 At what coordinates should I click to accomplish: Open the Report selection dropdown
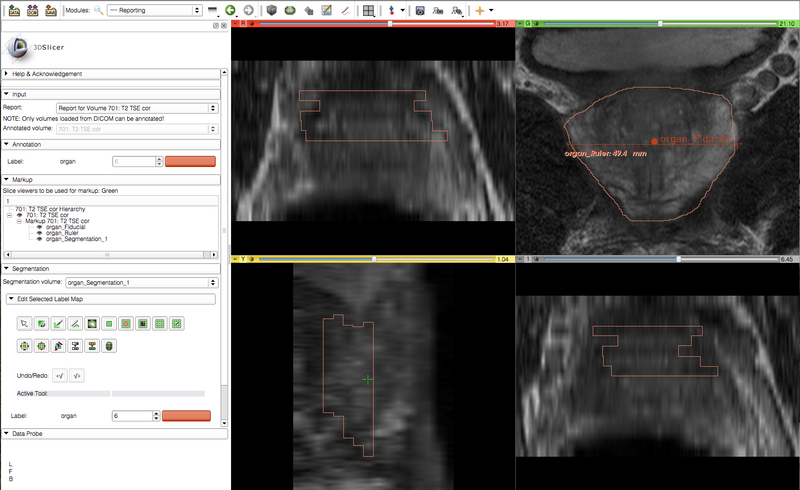137,107
